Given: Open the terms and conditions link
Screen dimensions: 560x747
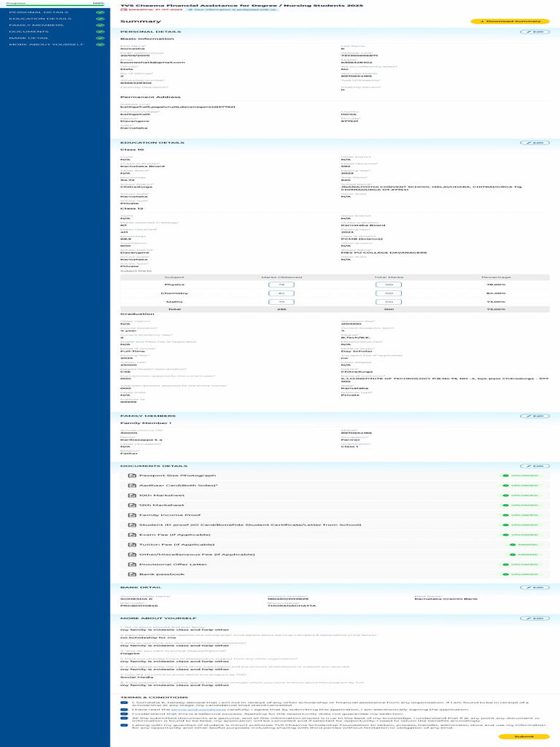Looking at the screenshot, I should click(x=198, y=710).
